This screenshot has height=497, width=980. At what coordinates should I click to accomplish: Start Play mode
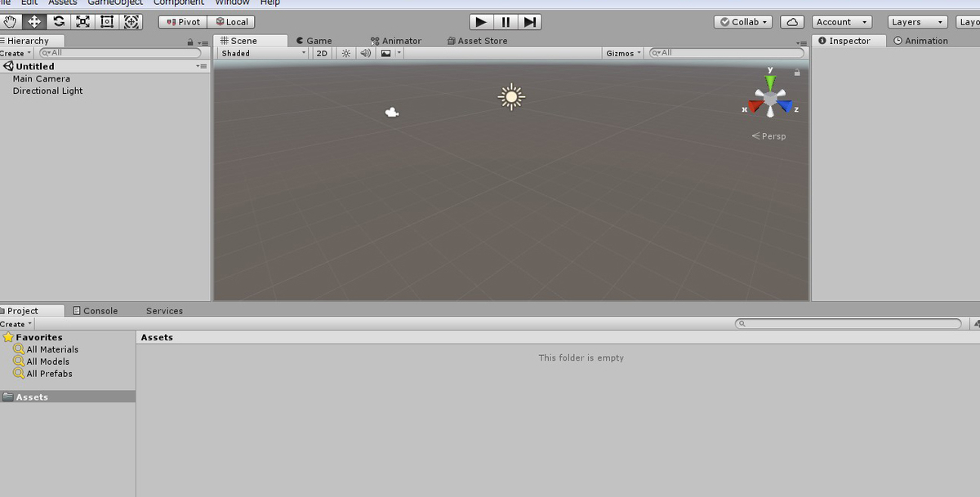point(482,22)
